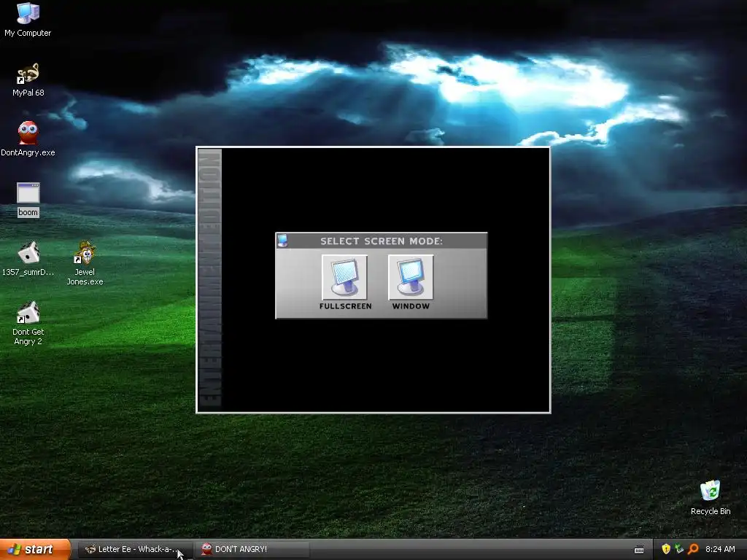Choose the Window mode monitor button

click(411, 277)
